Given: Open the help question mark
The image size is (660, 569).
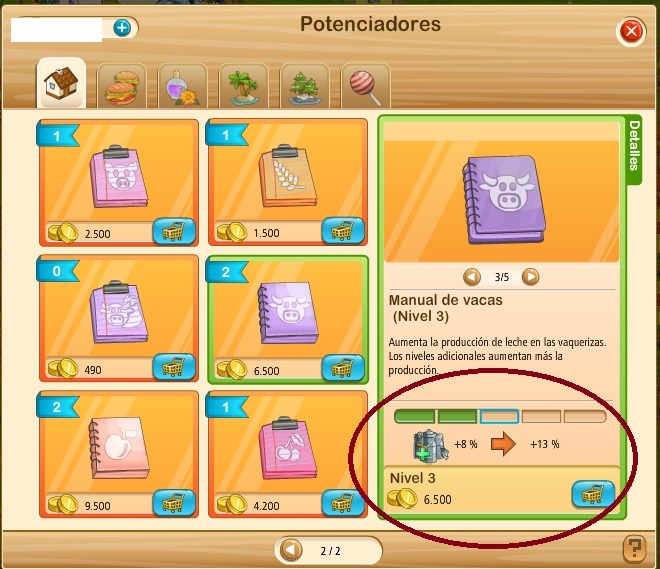Looking at the screenshot, I should click(x=634, y=548).
